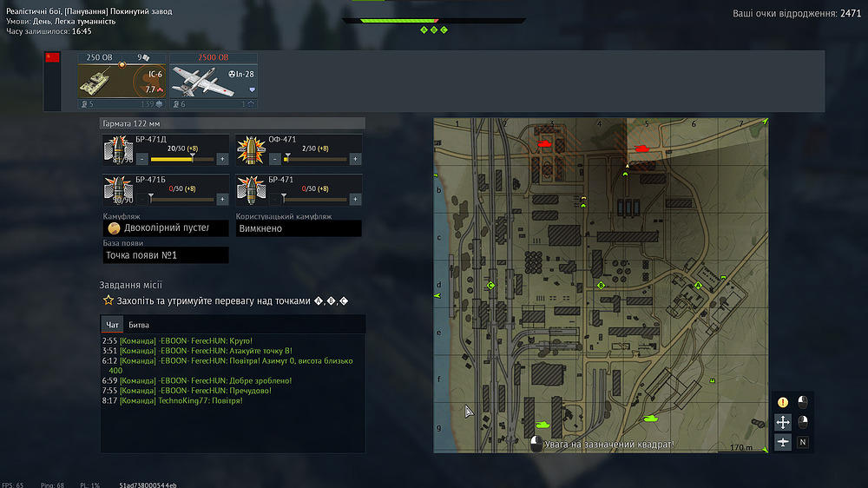Click the 170 m map scale label
The height and width of the screenshot is (488, 868).
(x=741, y=447)
